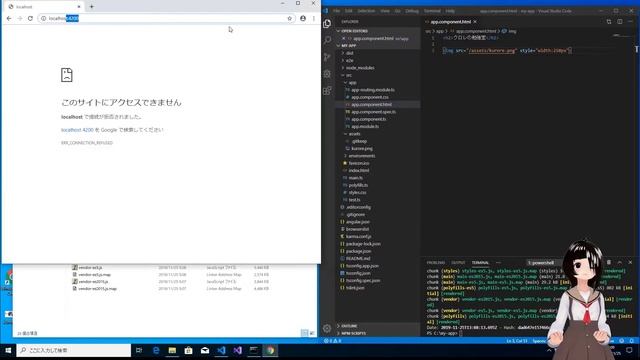The height and width of the screenshot is (360, 640).
Task: Open the View menu in VS Code
Action: [x=385, y=11]
